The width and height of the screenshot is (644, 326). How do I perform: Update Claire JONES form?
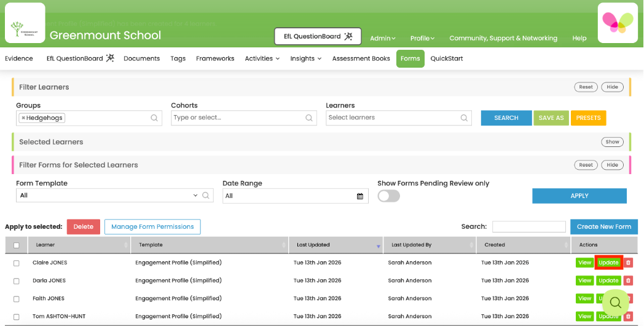[x=608, y=263]
